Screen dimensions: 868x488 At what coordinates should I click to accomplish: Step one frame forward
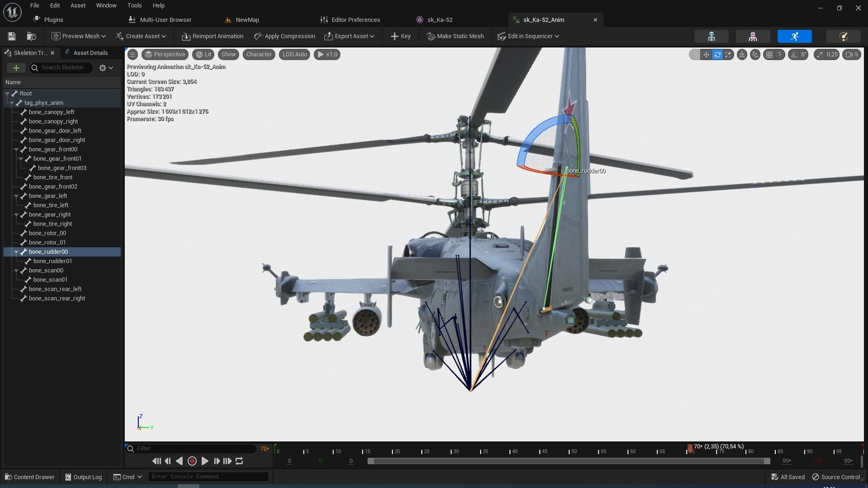tap(217, 461)
